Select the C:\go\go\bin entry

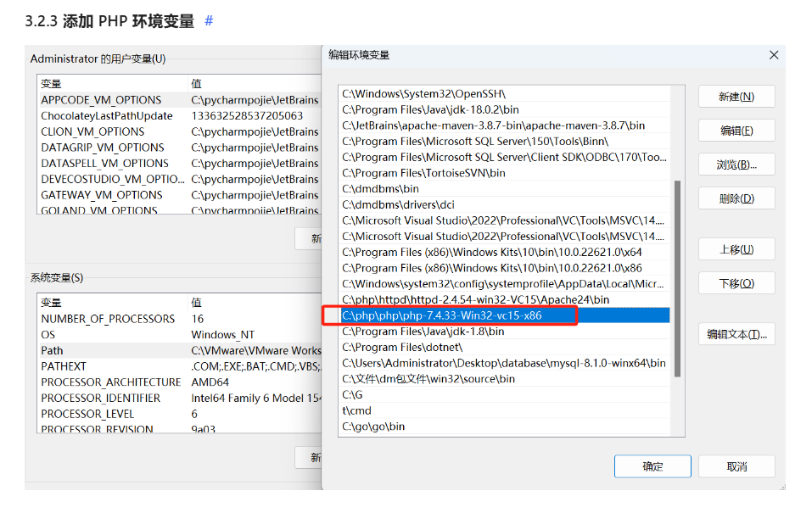505,427
